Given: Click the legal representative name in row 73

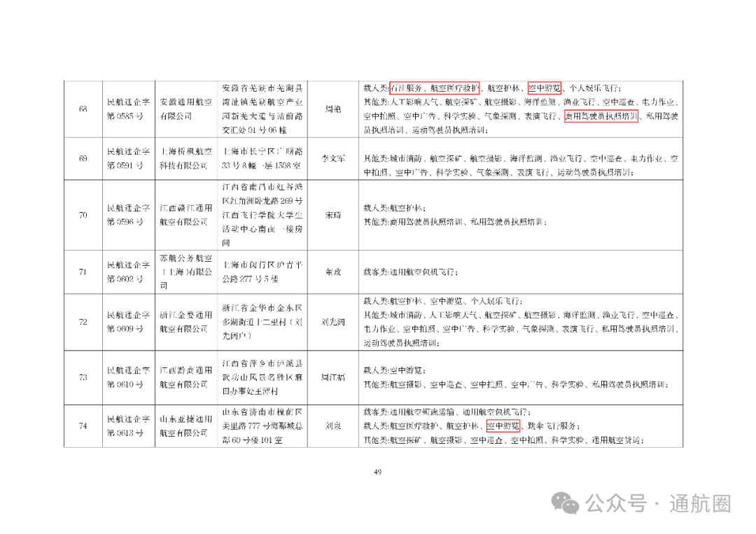Looking at the screenshot, I should coord(332,377).
